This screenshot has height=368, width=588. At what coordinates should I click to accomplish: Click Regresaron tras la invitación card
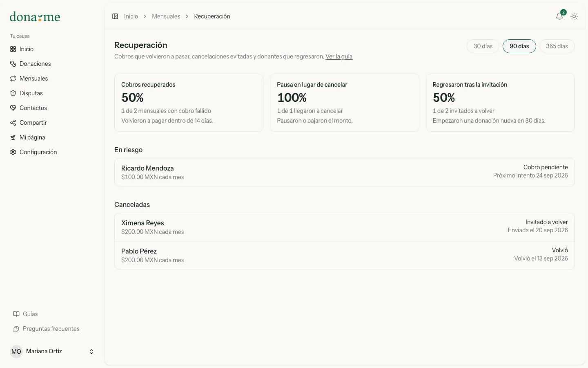(500, 103)
